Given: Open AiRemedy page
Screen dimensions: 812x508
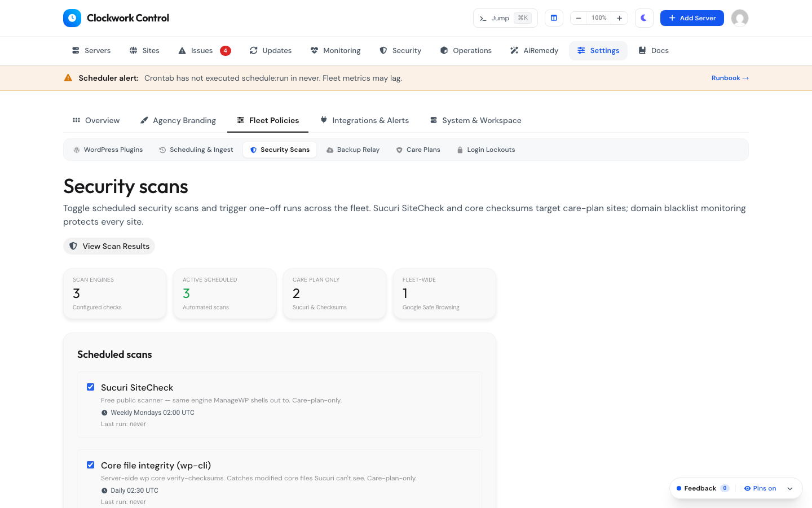Looking at the screenshot, I should click(x=534, y=51).
